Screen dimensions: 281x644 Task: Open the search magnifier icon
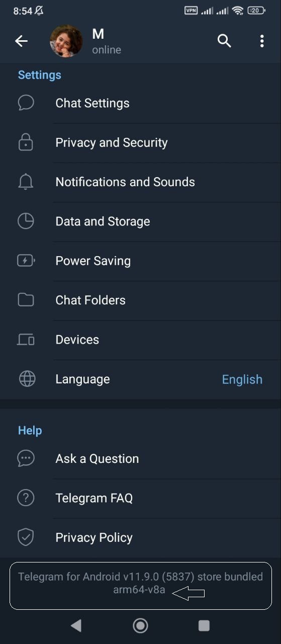click(224, 41)
